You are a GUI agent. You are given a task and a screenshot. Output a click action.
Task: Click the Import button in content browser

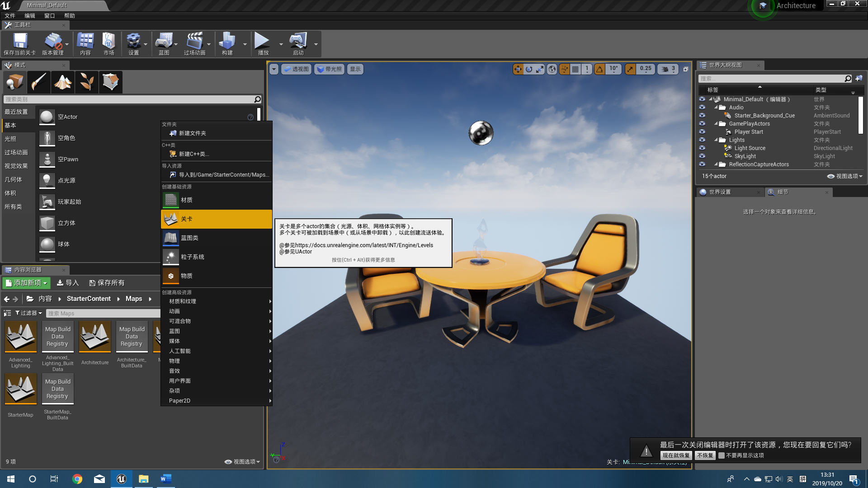68,283
